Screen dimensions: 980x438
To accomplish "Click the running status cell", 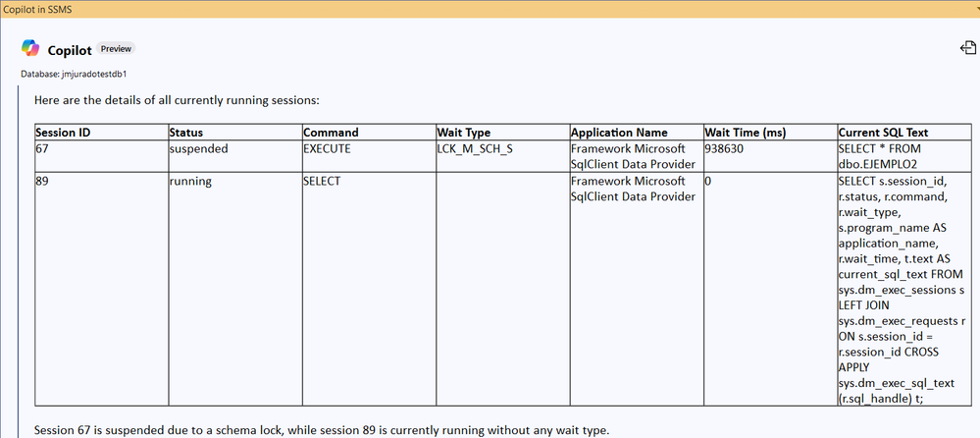I will [x=235, y=289].
